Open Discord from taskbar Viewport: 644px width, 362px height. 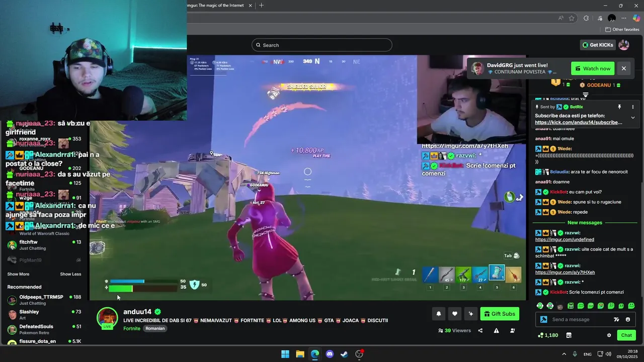click(330, 354)
